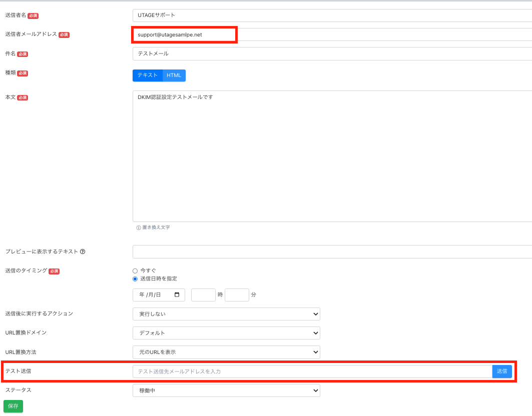The height and width of the screenshot is (416, 532).
Task: Select the 今すぐ radio button
Action: [x=135, y=270]
